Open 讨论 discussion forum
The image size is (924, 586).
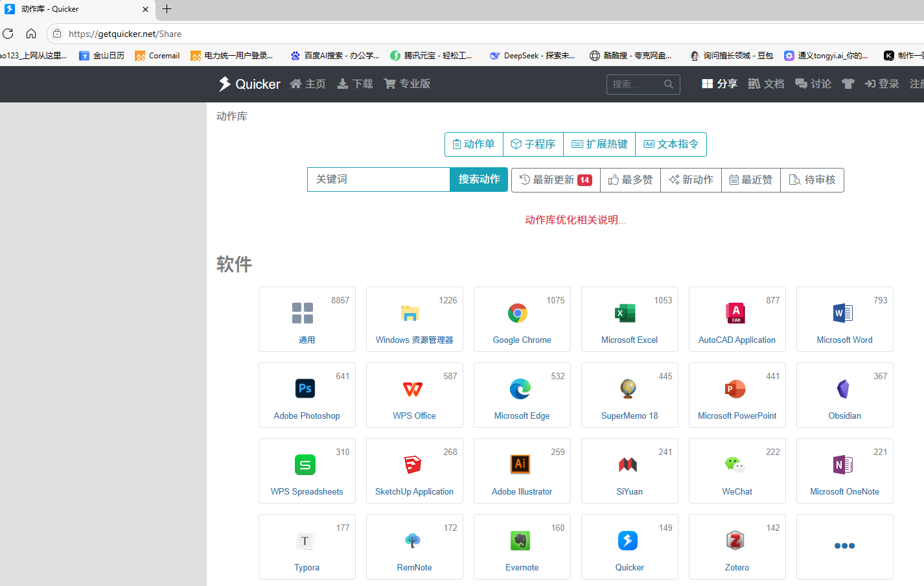point(813,84)
